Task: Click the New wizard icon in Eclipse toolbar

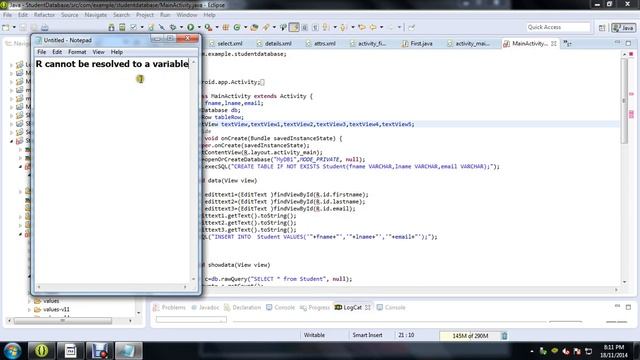Action: coord(6,27)
